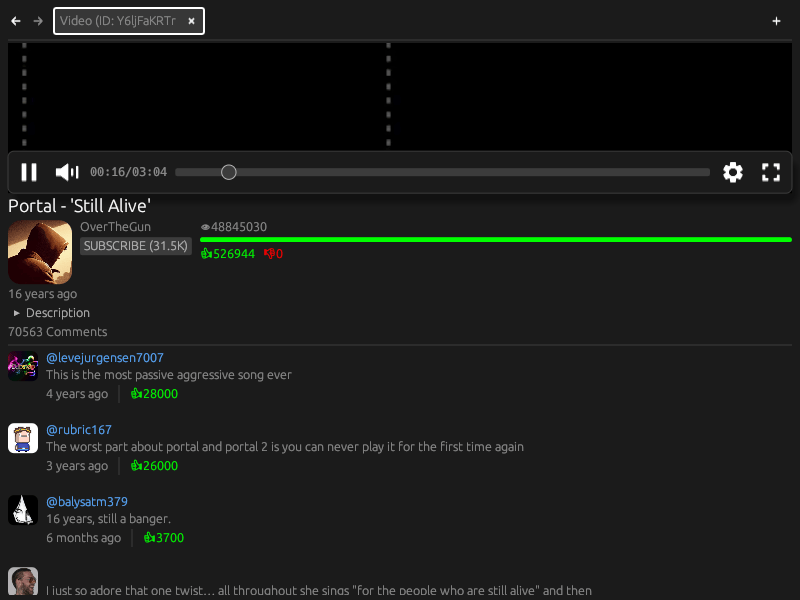Screen dimensions: 800x600
Task: Enter fullscreen mode
Action: (x=771, y=172)
